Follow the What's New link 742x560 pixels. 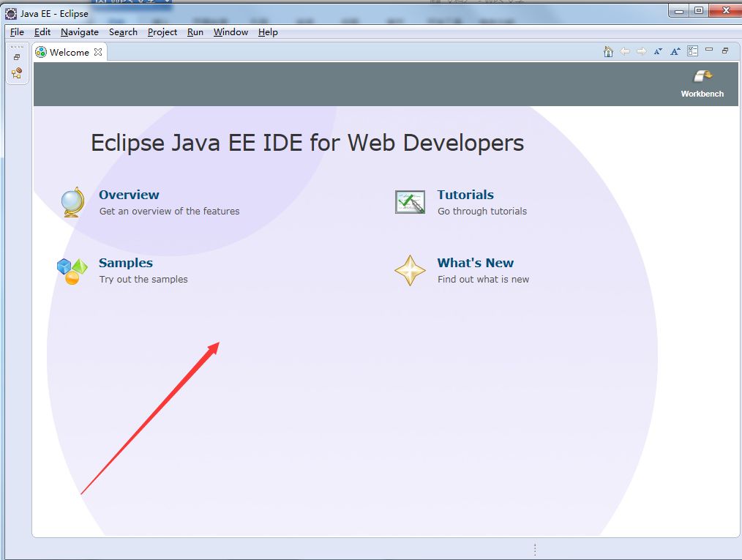pyautogui.click(x=476, y=263)
